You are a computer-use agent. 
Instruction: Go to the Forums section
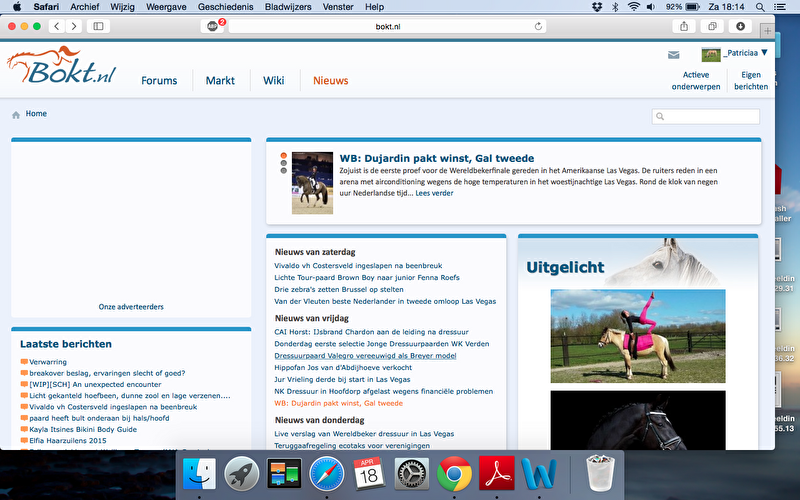[159, 81]
